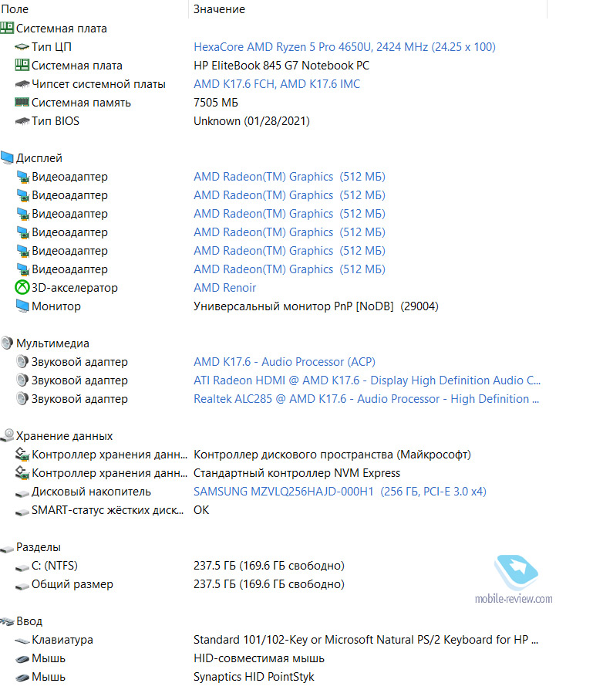Screen dimensions: 593x700
Task: Select Standard 101/102-Key keyboard value
Action: [x=366, y=640]
